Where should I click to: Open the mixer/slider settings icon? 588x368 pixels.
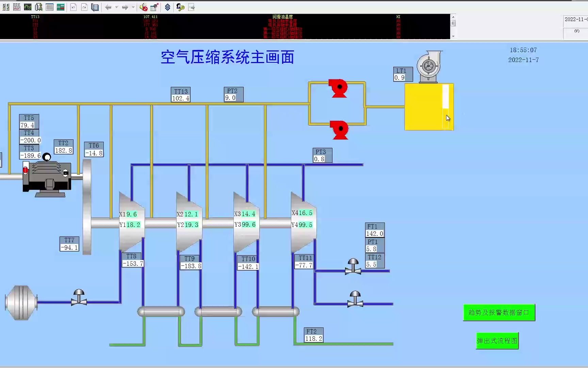5,7
